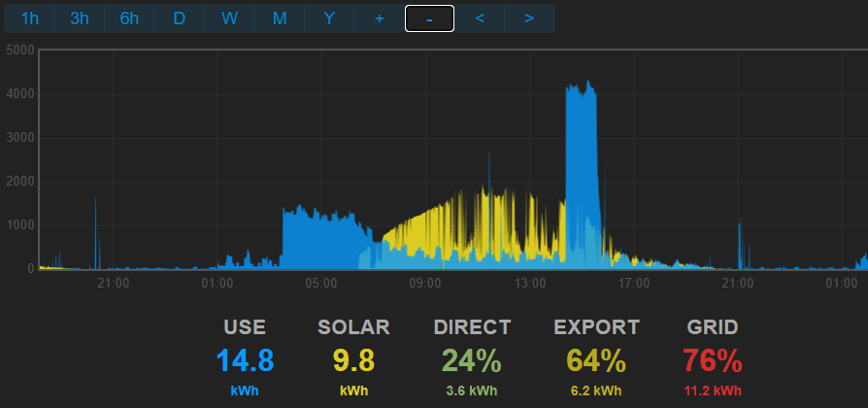The width and height of the screenshot is (868, 408).
Task: Set the time range to 6h
Action: click(129, 18)
